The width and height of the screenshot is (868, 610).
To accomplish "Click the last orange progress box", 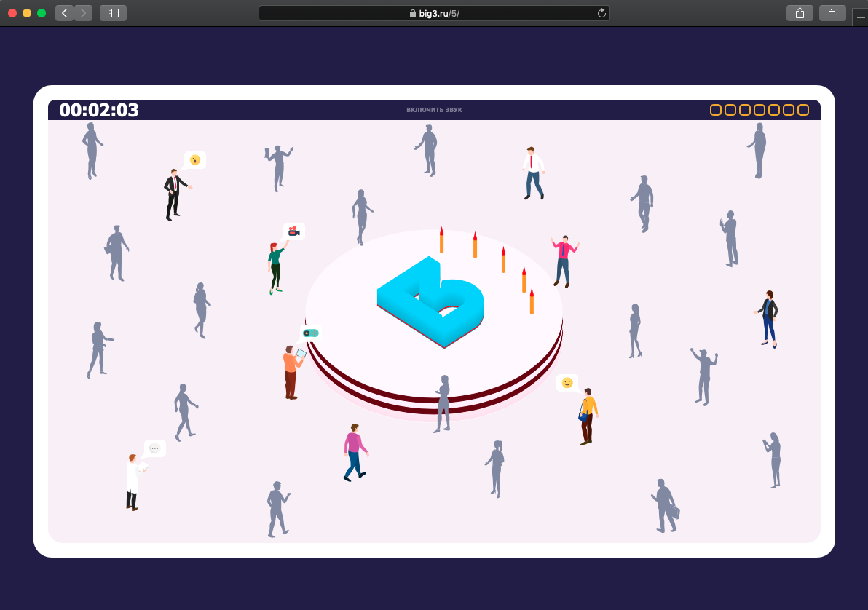I will (803, 110).
